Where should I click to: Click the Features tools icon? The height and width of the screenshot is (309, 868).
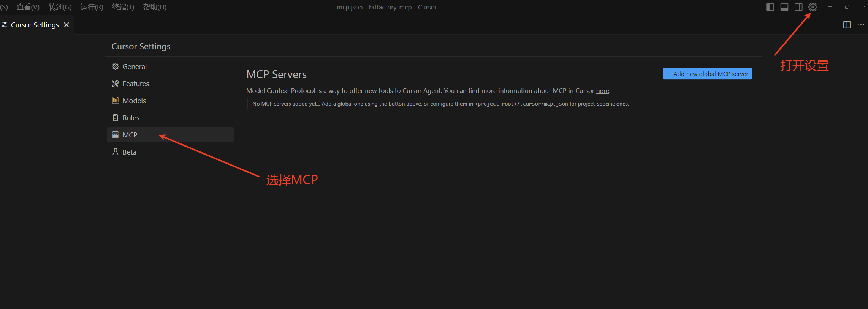(x=116, y=84)
